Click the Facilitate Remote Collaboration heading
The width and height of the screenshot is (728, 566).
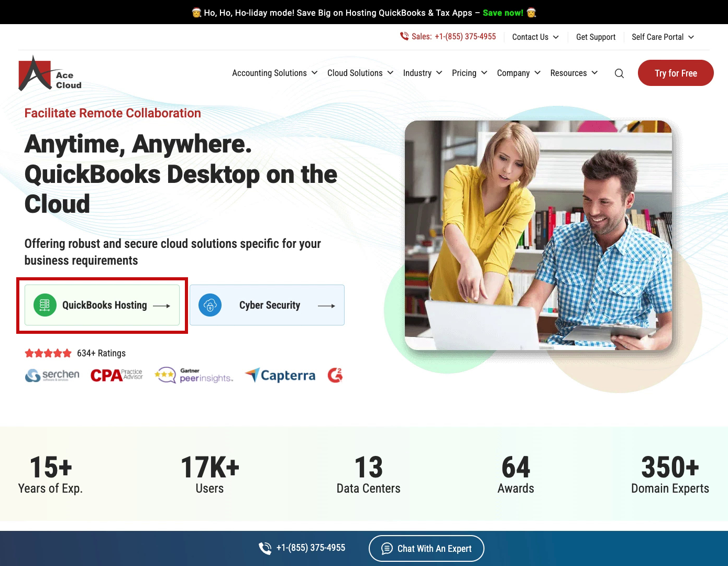click(113, 113)
